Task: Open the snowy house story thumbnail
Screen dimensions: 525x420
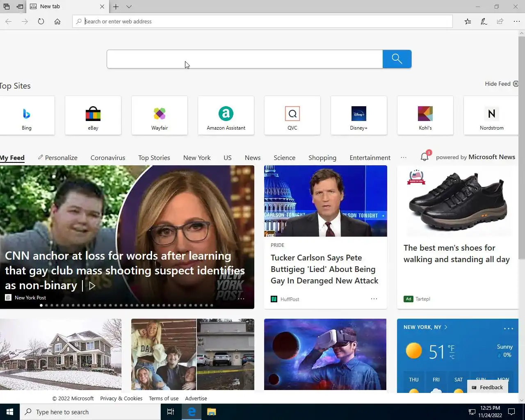Action: point(61,354)
